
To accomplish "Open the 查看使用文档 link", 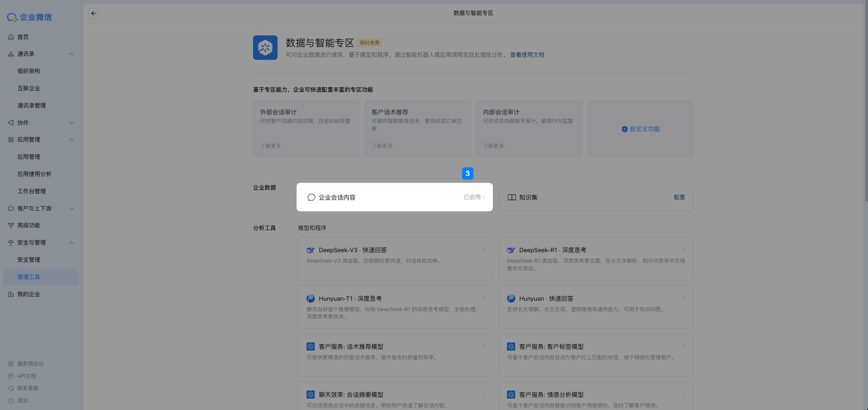I will coord(527,54).
